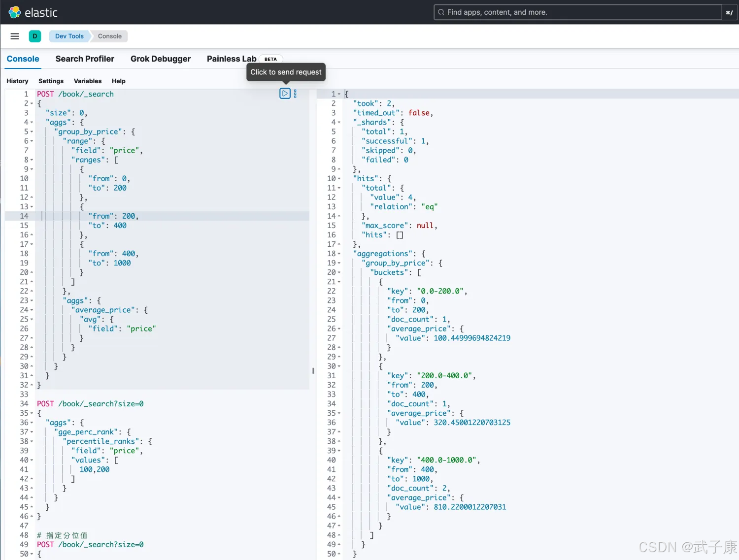739x560 pixels.
Task: Click the editor/output panel resize divider
Action: click(313, 371)
